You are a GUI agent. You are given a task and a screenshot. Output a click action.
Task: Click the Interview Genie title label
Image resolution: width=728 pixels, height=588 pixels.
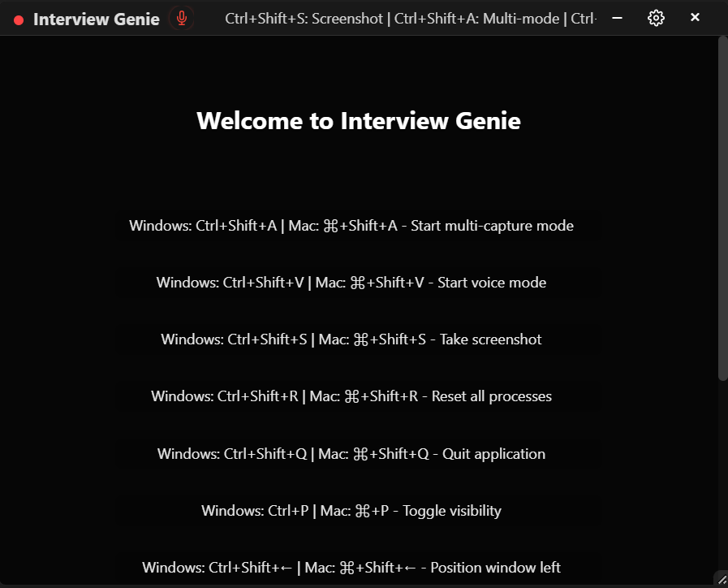coord(97,18)
